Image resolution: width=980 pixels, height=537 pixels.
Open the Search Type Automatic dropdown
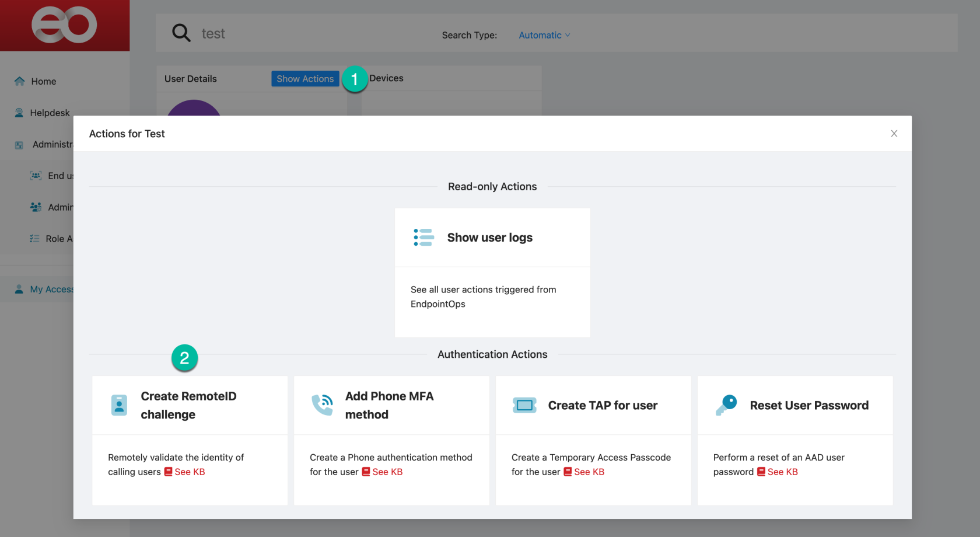click(544, 35)
